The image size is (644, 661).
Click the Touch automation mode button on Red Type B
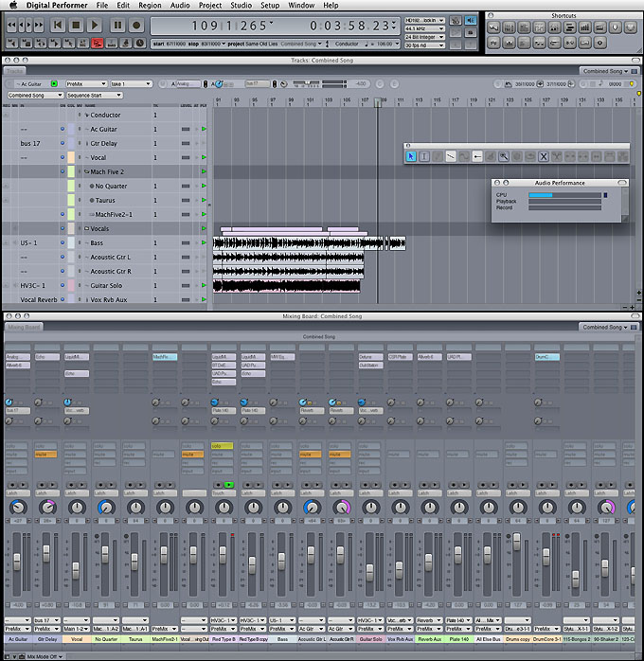tap(224, 493)
